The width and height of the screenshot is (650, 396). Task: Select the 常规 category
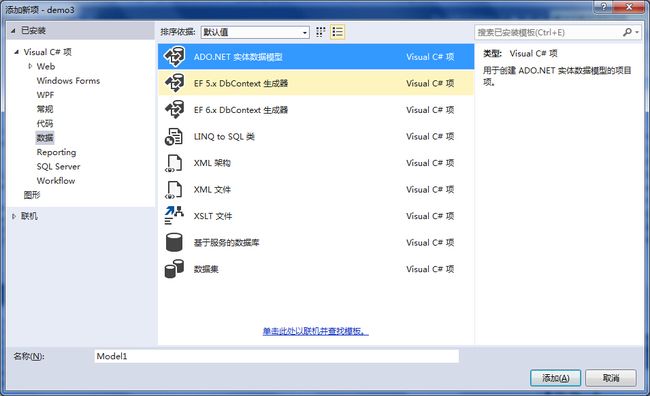point(45,109)
